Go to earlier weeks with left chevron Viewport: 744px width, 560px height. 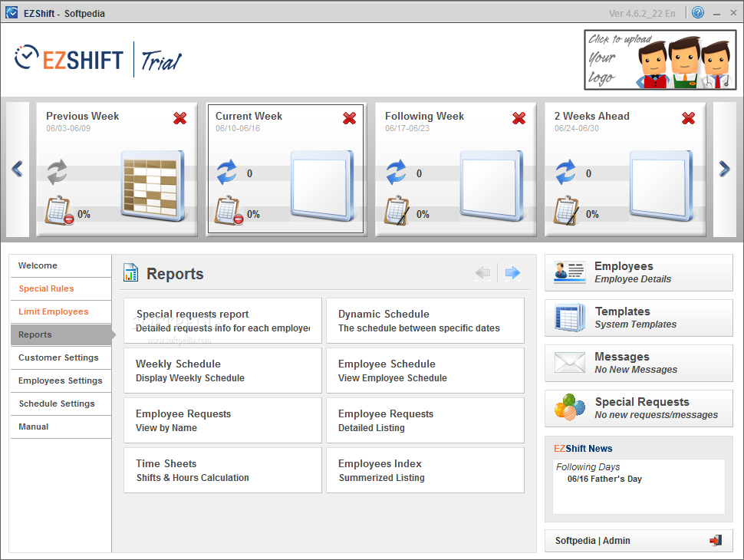click(x=18, y=169)
